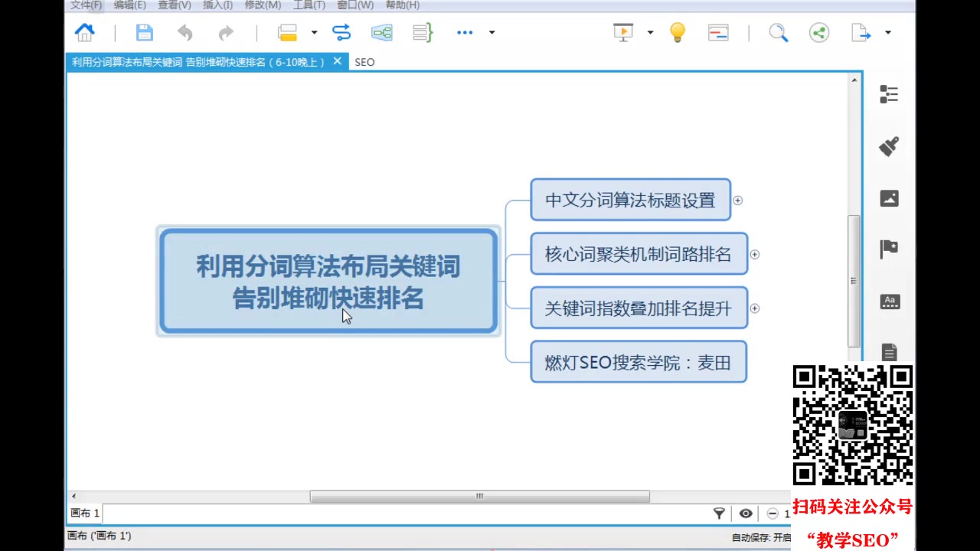Open the 编辑(E) menu
The width and height of the screenshot is (980, 551).
(x=129, y=5)
